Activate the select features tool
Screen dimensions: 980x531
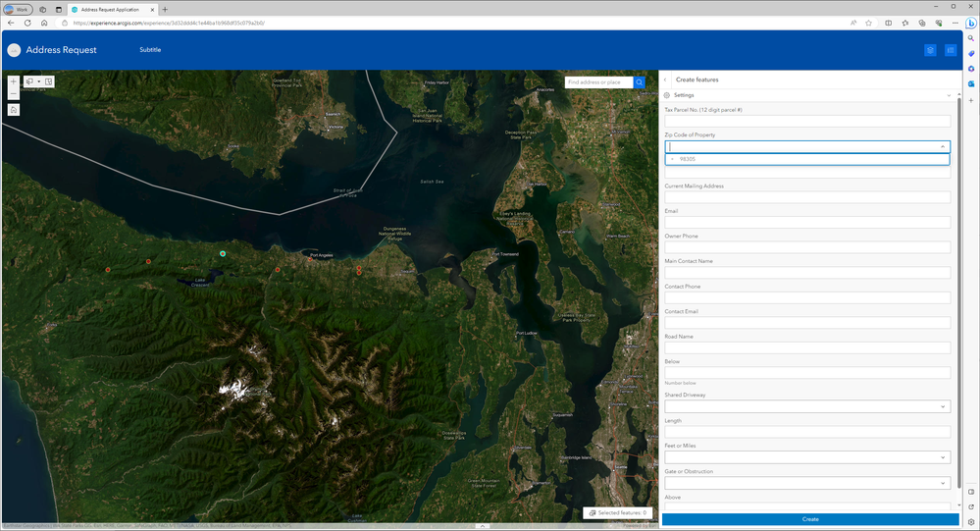pos(29,81)
